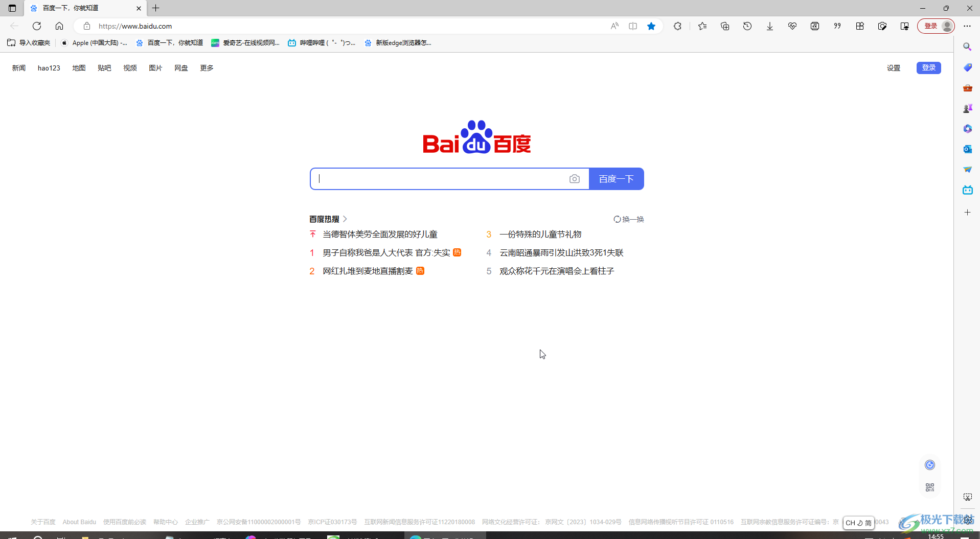Open the 帮助中心 footer link
This screenshot has width=980, height=539.
pos(166,522)
